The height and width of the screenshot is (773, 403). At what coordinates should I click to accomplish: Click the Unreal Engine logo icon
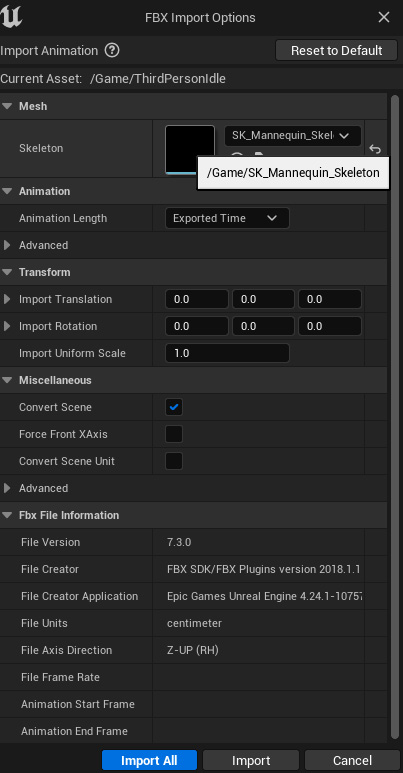point(11,17)
